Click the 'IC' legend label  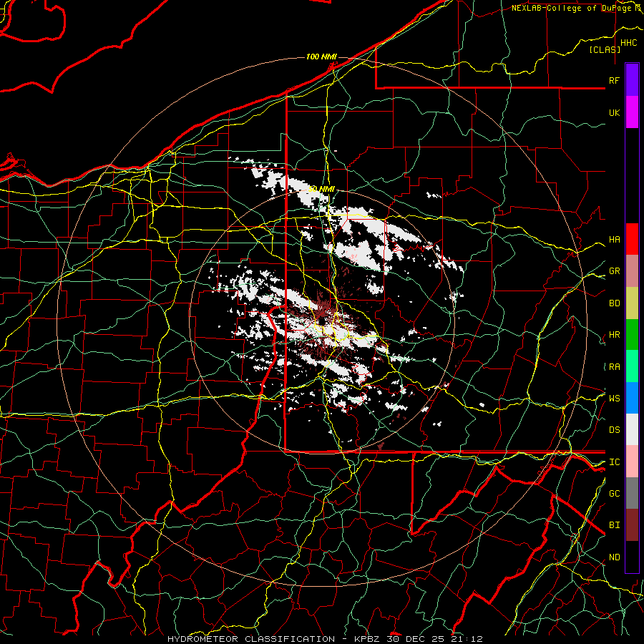[x=614, y=462]
